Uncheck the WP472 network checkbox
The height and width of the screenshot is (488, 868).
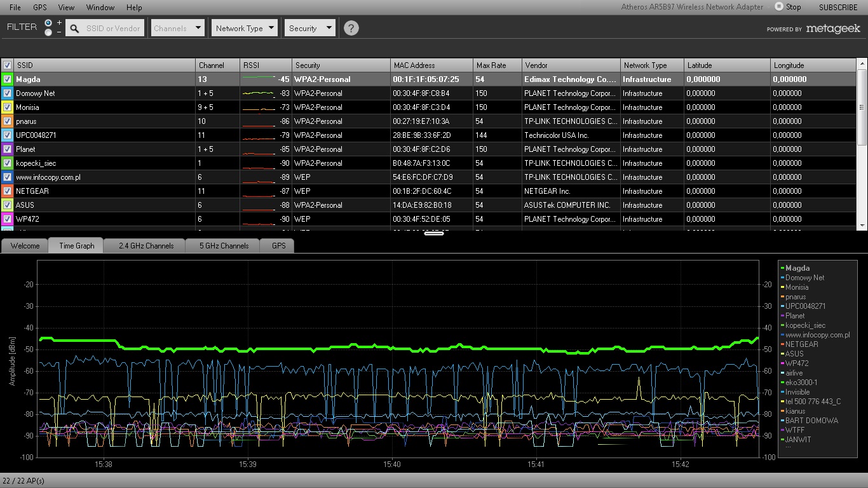pyautogui.click(x=7, y=219)
